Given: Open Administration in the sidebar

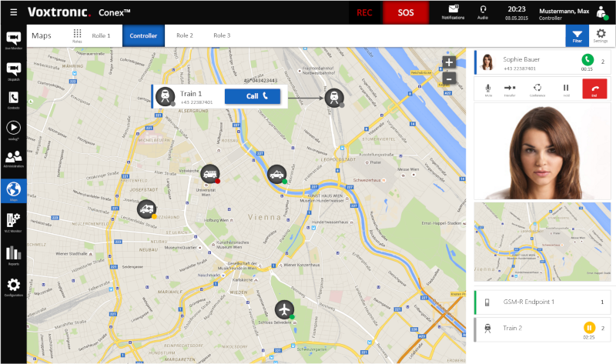Looking at the screenshot, I should (x=13, y=159).
